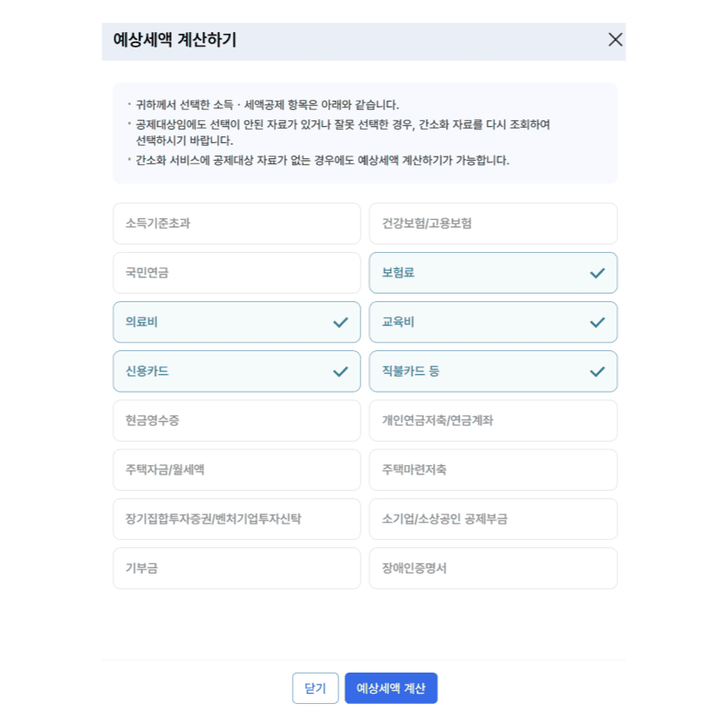Select the 장애인증명서 item
The width and height of the screenshot is (728, 714).
click(x=493, y=568)
